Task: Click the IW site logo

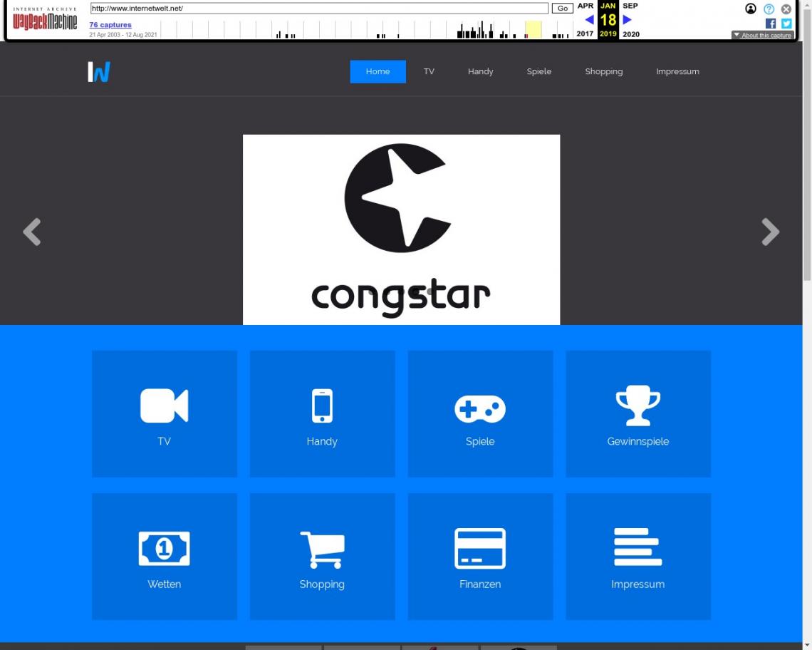Action: [x=99, y=72]
